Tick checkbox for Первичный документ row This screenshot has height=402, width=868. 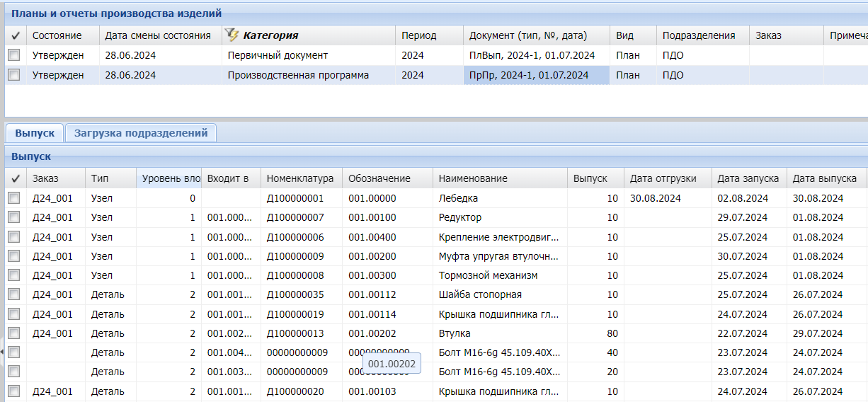click(x=14, y=55)
